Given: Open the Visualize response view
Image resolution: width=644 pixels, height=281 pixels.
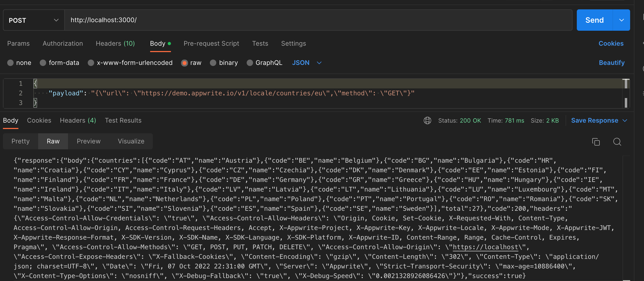Looking at the screenshot, I should 131,141.
